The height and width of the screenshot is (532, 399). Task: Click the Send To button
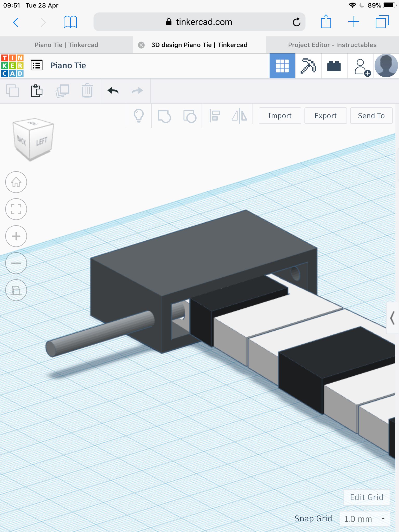click(371, 116)
